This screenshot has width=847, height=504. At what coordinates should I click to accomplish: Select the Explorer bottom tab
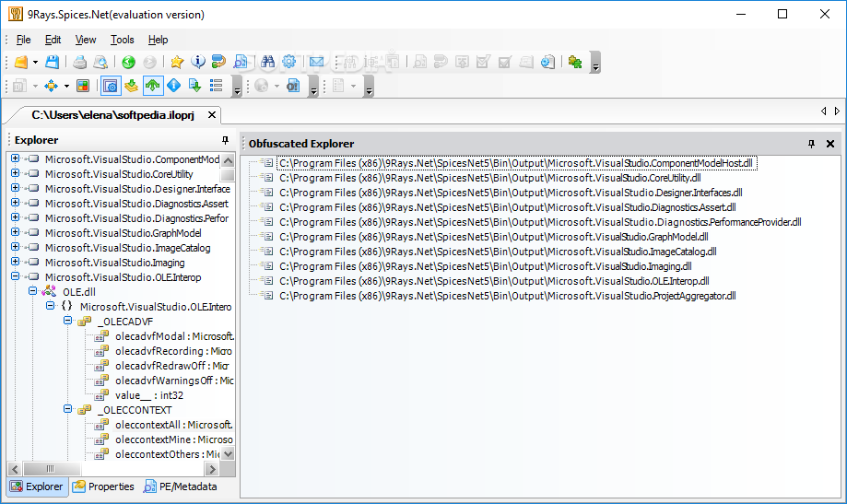[x=37, y=486]
